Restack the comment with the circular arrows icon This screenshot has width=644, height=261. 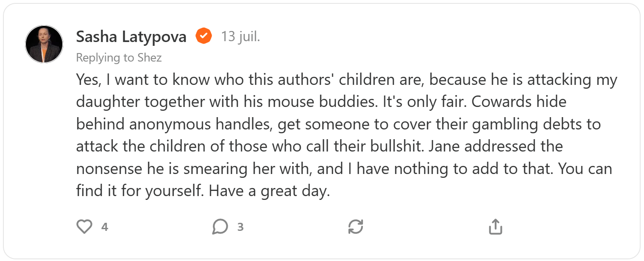355,227
